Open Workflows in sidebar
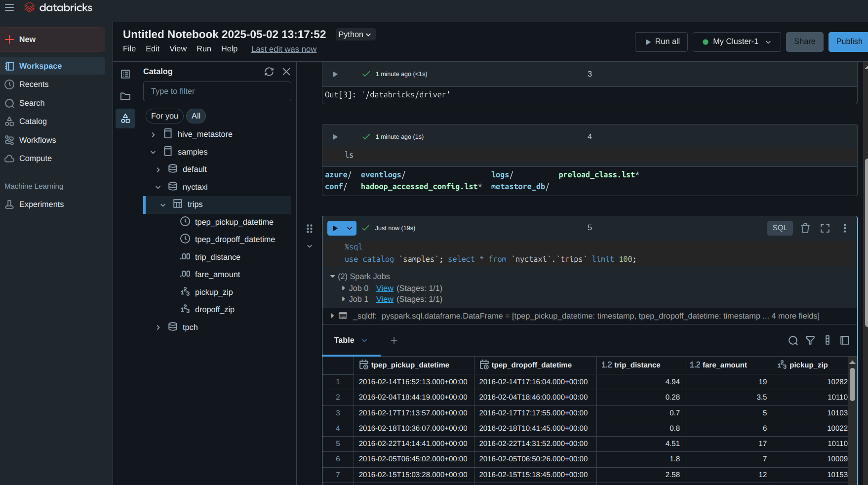The width and height of the screenshot is (868, 485). pos(52,140)
